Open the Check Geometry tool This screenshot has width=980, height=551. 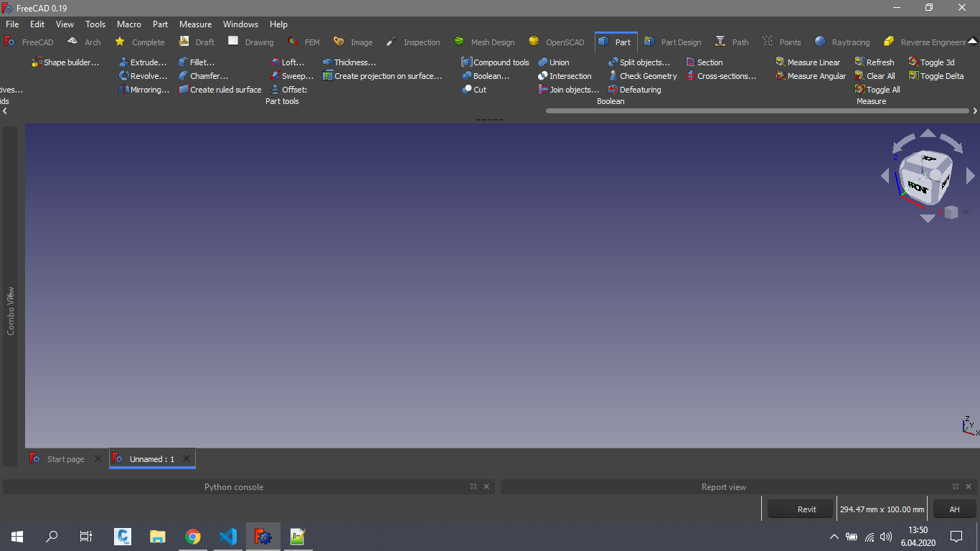642,76
